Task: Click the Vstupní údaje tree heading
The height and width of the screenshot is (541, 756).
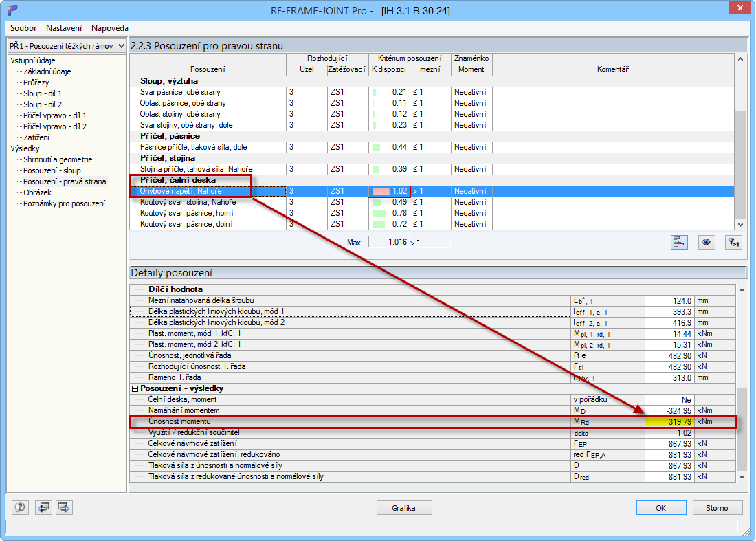Action: coord(33,60)
